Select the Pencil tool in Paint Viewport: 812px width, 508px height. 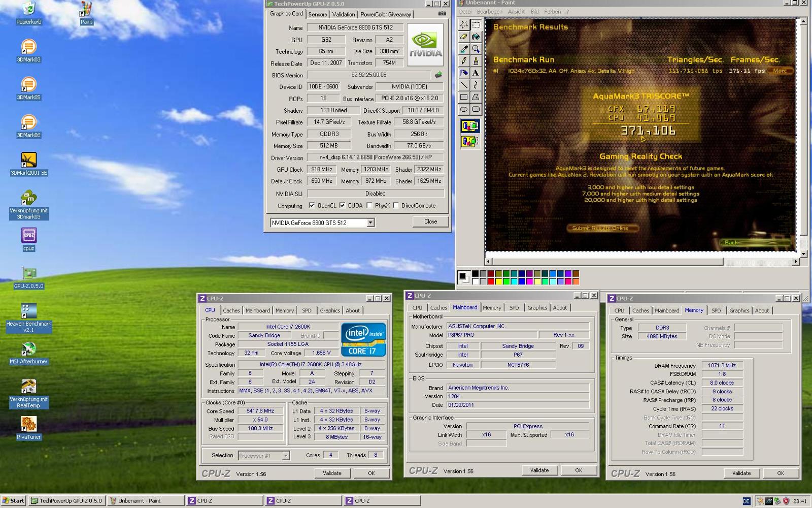(464, 61)
